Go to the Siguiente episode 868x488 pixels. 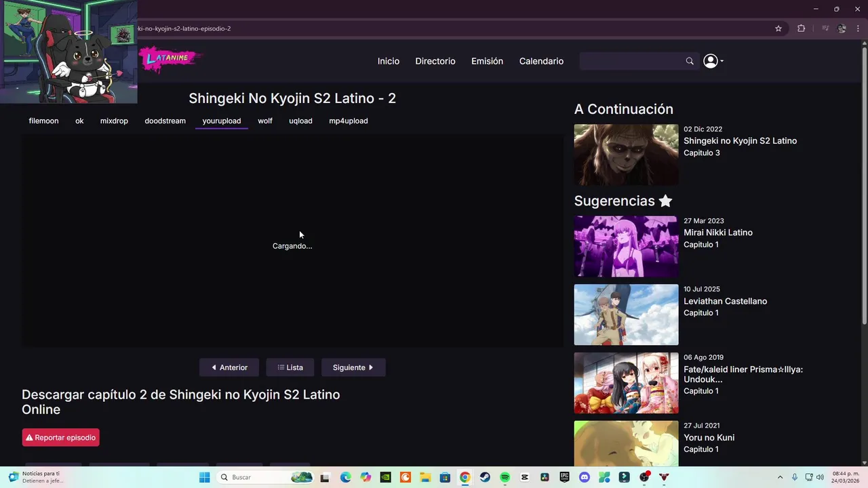pos(353,367)
